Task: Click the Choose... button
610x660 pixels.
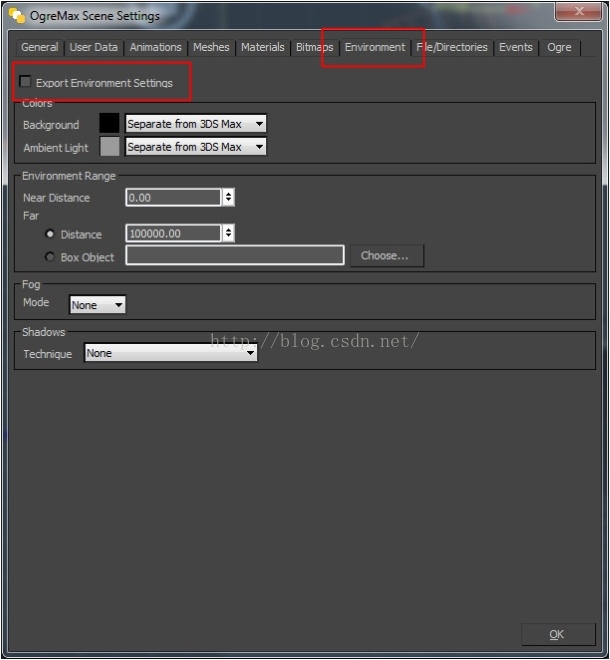Action: [387, 255]
